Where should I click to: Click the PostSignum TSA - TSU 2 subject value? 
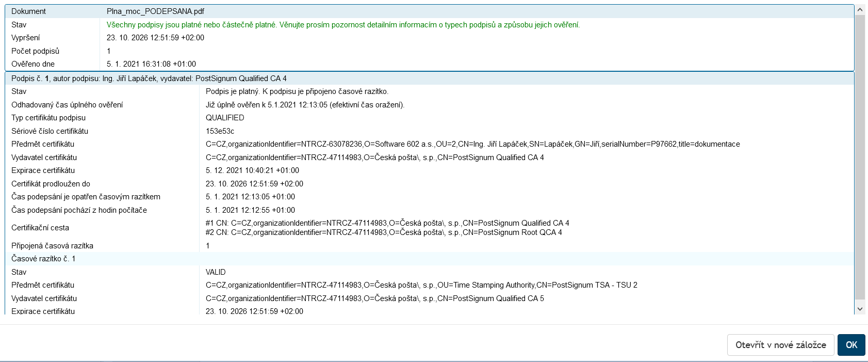pos(421,285)
